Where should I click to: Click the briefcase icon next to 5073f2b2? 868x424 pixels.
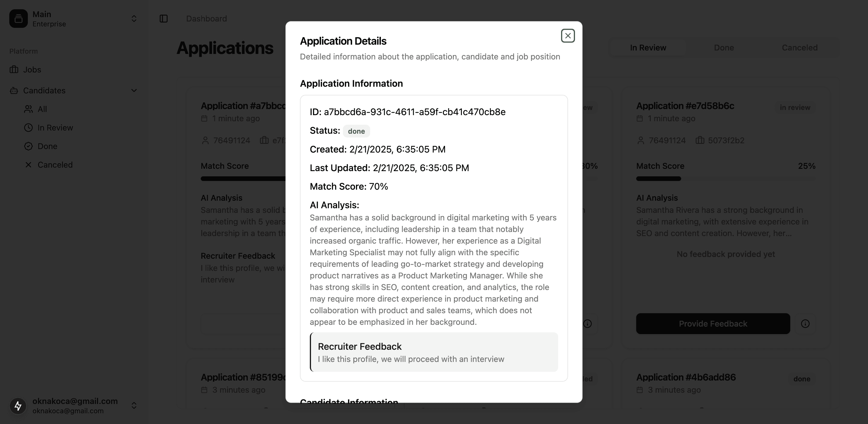(x=700, y=140)
